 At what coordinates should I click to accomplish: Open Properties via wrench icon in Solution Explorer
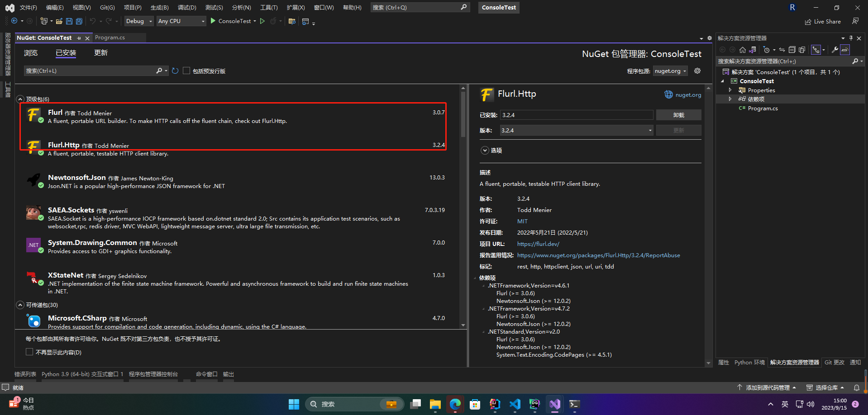834,50
